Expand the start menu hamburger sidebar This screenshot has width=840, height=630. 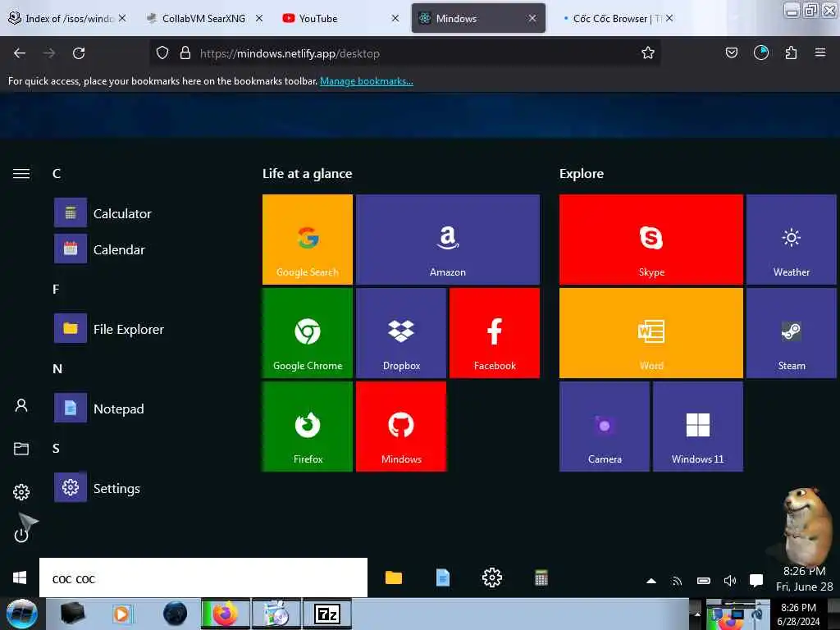(21, 174)
